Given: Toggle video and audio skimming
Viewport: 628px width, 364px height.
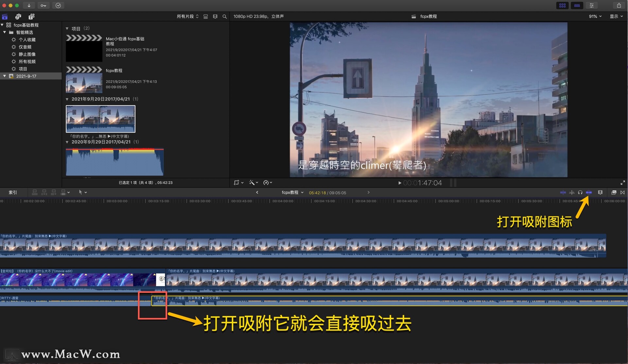Looking at the screenshot, I should click(x=563, y=192).
